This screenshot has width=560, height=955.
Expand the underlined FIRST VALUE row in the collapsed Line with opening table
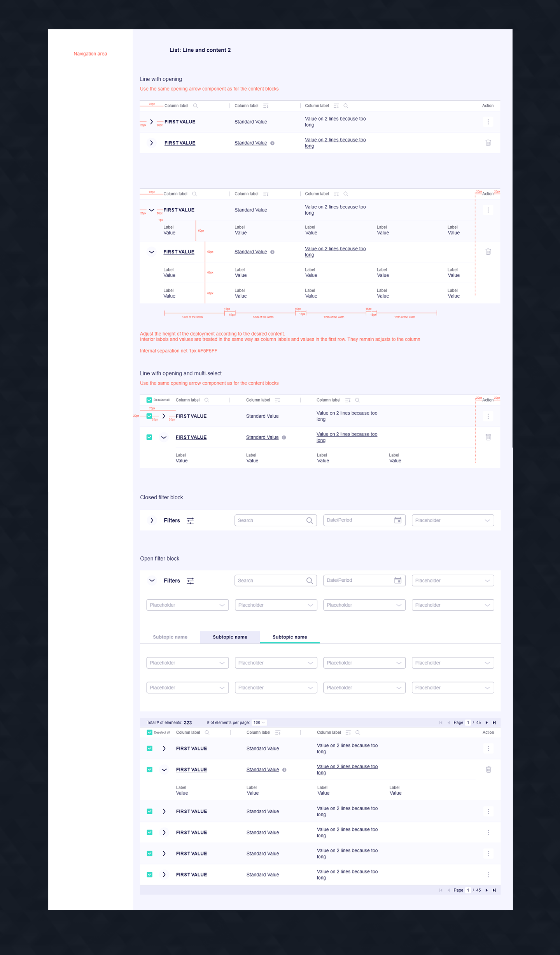pyautogui.click(x=151, y=143)
